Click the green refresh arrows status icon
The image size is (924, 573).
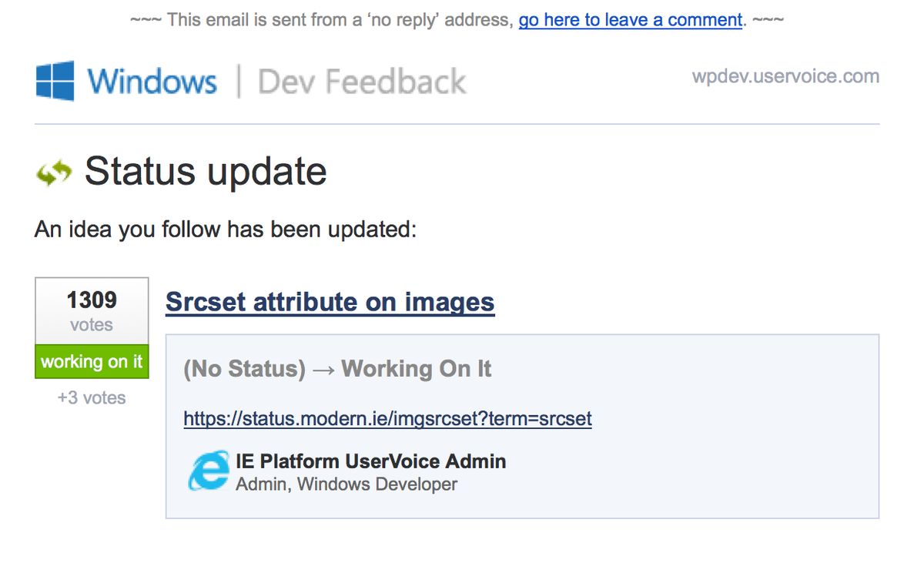(54, 173)
